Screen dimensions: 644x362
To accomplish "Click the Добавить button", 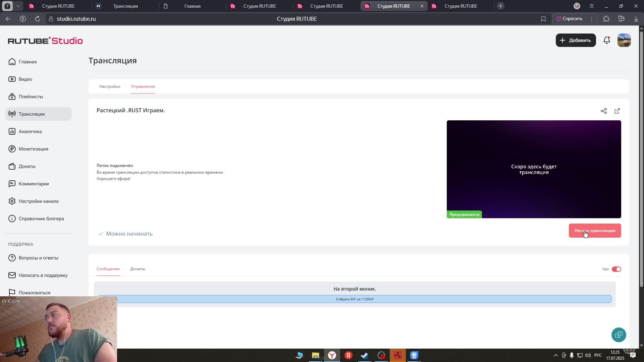I will coord(576,40).
